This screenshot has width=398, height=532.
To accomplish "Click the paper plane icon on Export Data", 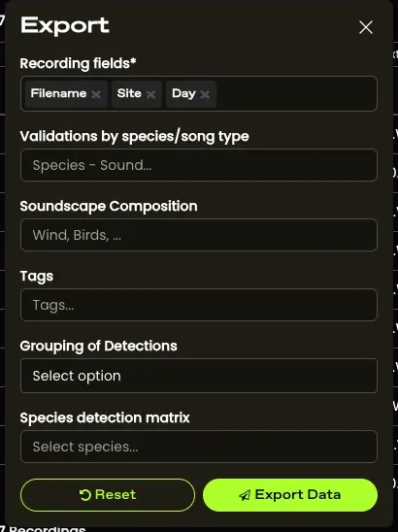I will 245,495.
